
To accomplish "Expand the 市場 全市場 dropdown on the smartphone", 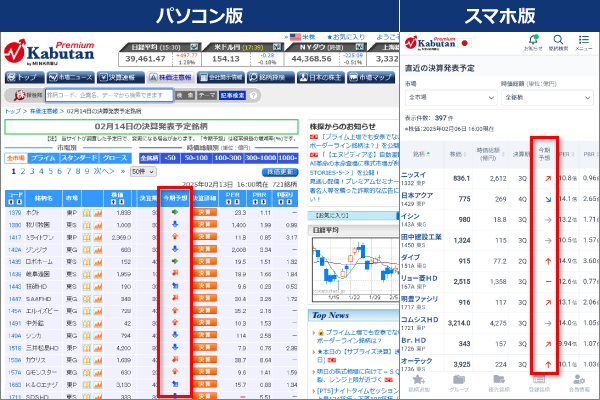I will (x=451, y=98).
